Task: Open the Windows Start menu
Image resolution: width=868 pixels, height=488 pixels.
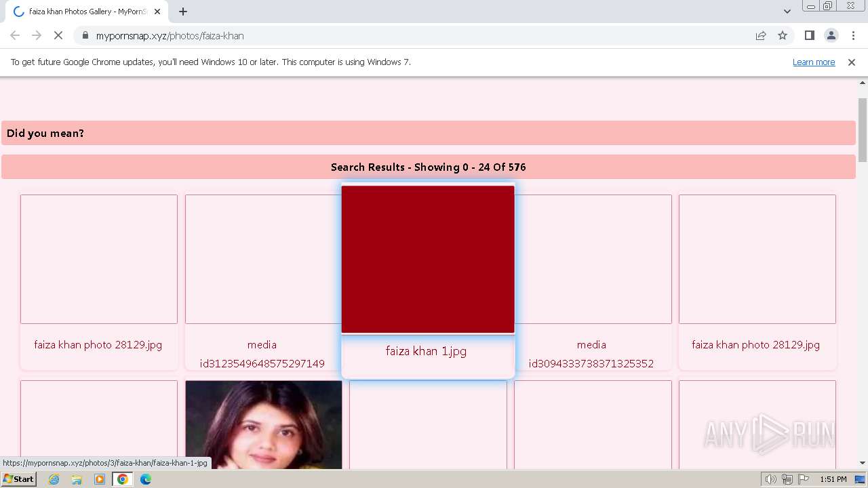Action: pos(18,479)
